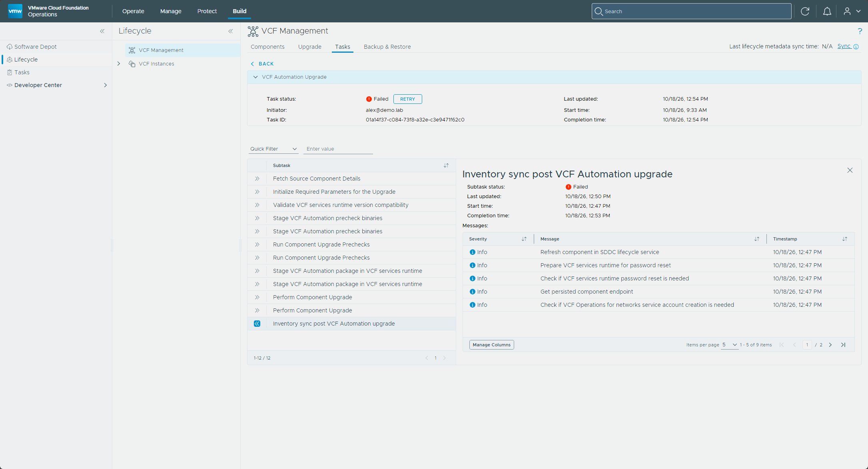Select VCF Management in Lifecycle tree
The image size is (868, 469).
click(183, 50)
